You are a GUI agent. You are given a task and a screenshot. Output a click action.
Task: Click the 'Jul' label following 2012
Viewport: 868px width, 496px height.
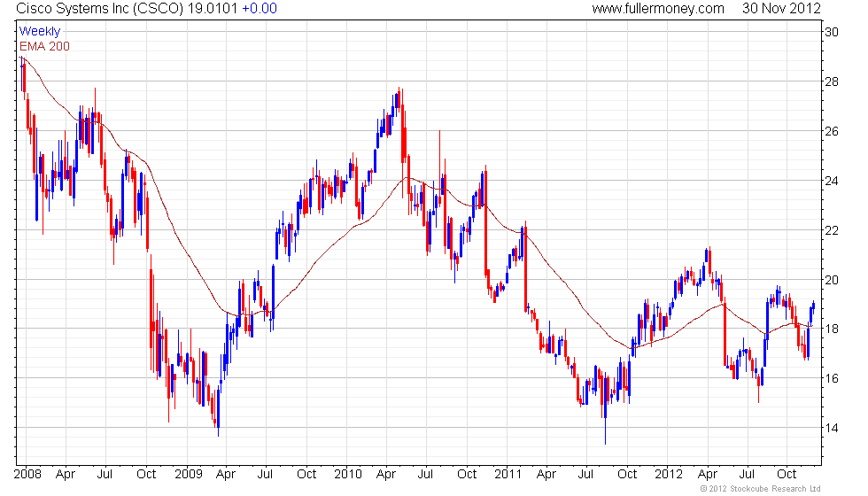pos(747,475)
